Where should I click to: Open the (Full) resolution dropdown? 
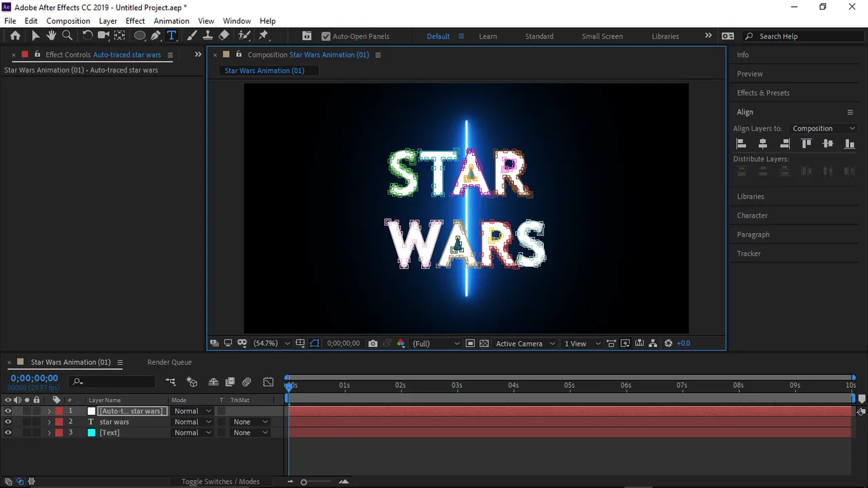435,344
